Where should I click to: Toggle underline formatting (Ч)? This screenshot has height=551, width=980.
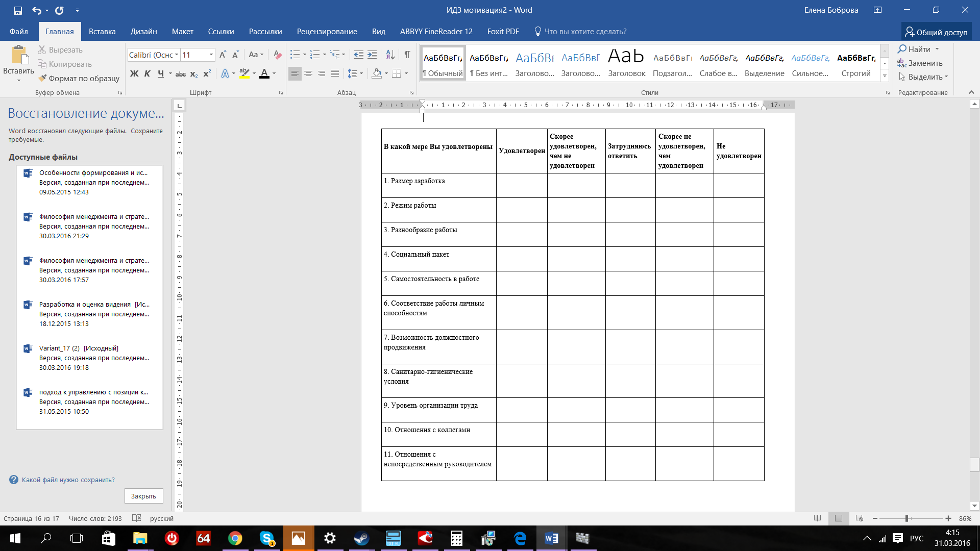[161, 73]
